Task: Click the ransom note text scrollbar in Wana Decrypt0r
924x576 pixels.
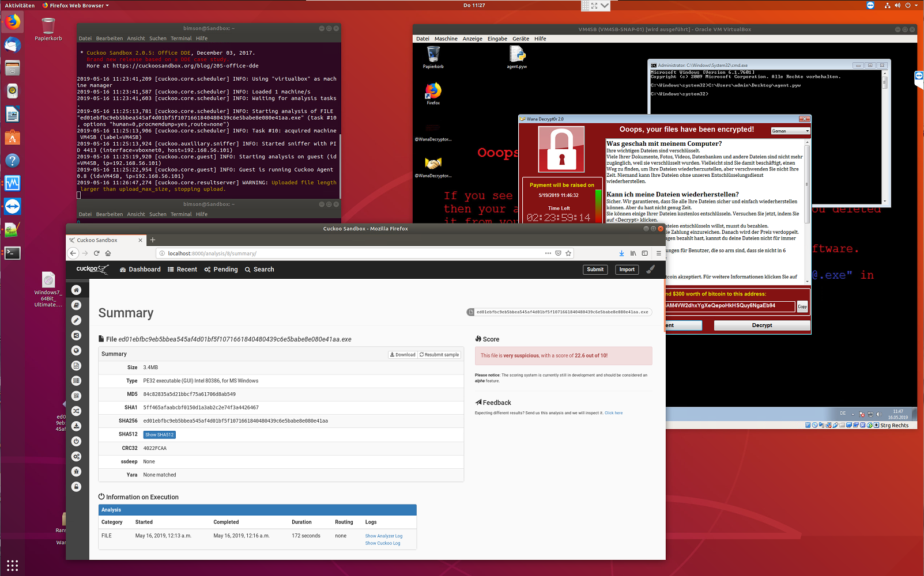Action: click(x=807, y=210)
